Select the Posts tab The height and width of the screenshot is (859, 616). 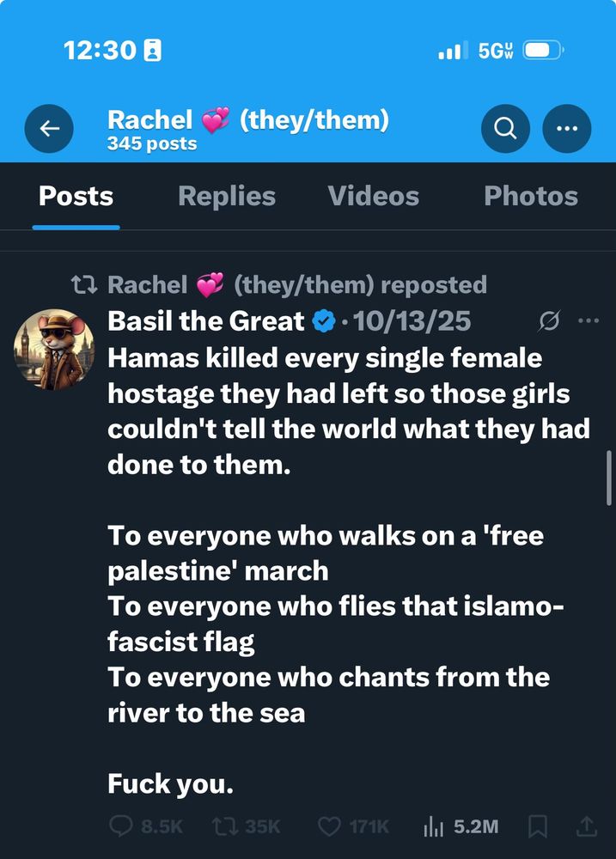point(76,196)
